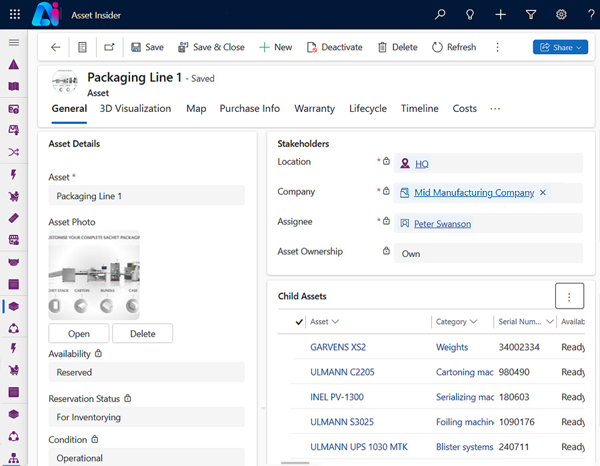Open toolbar more commands ellipsis
This screenshot has width=600, height=466.
click(x=497, y=47)
